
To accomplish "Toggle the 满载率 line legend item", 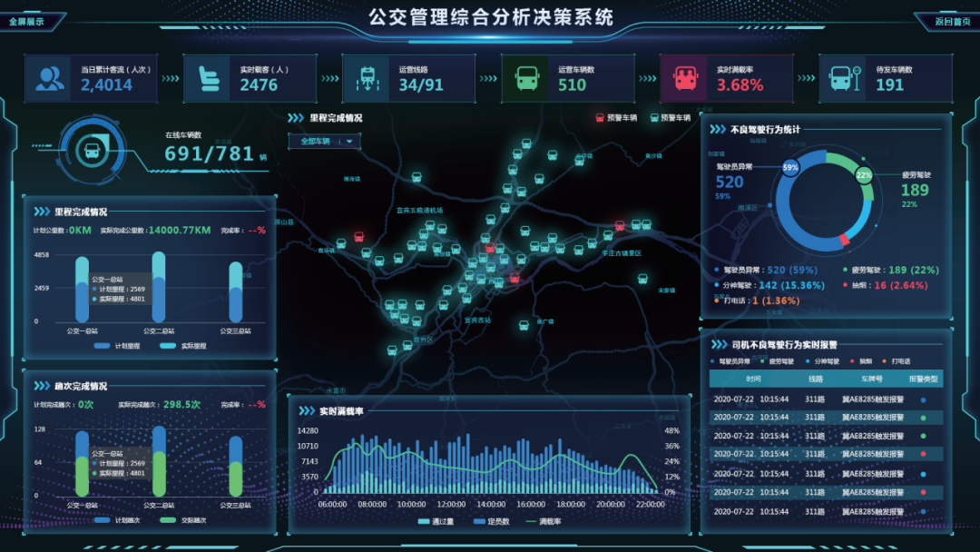I will (544, 521).
